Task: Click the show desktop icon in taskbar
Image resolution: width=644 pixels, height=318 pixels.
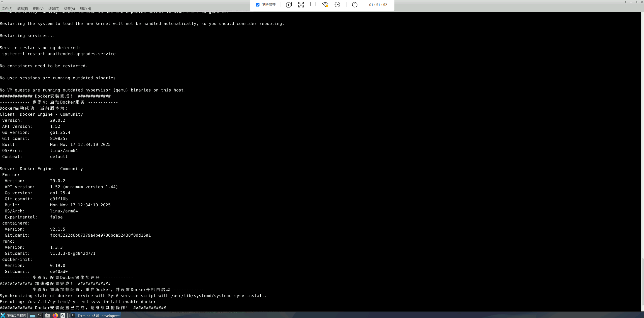Action: pos(32,315)
